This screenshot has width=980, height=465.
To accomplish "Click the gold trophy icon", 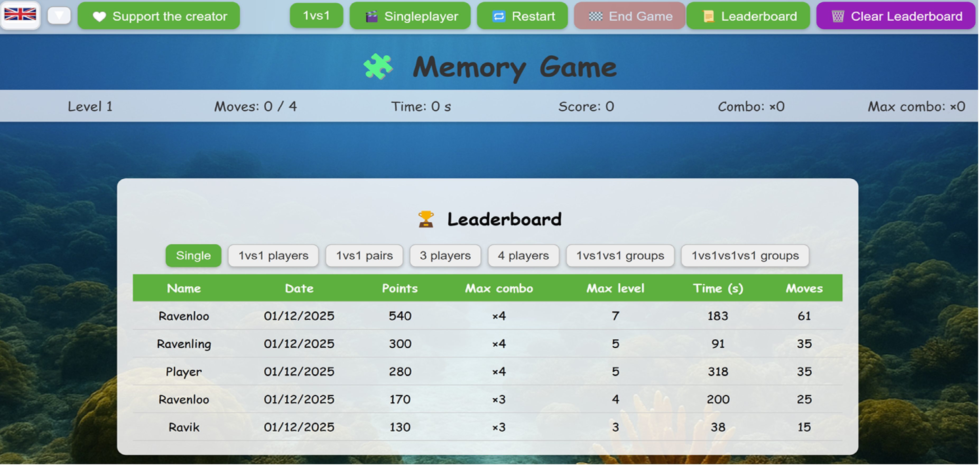I will [426, 220].
